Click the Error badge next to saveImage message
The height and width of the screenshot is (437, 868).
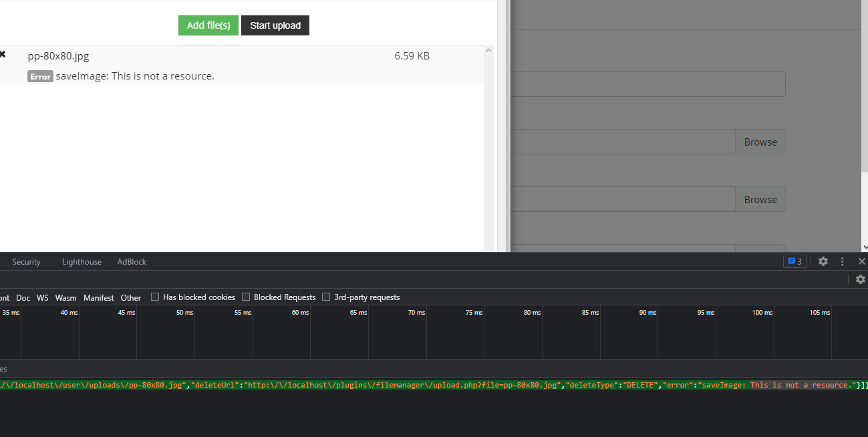pyautogui.click(x=40, y=76)
